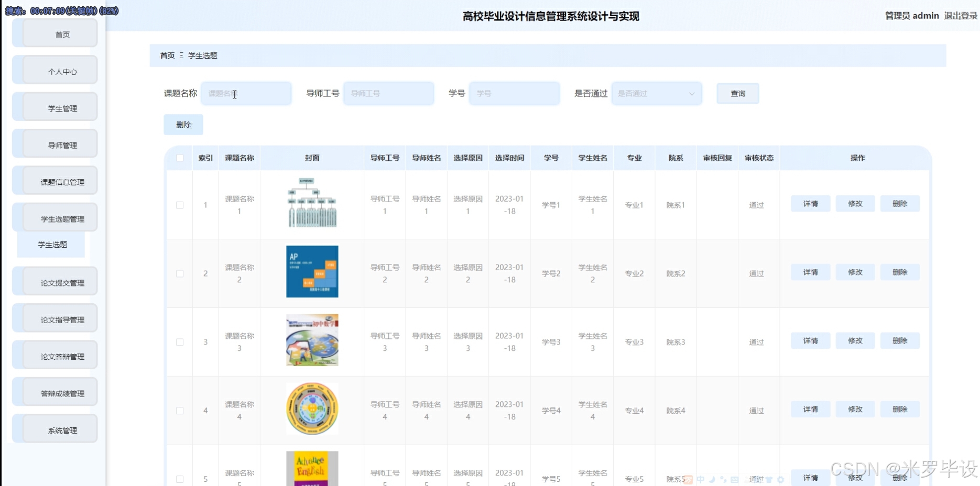Check the row 2 checkbox
This screenshot has height=486, width=980.
pyautogui.click(x=180, y=274)
